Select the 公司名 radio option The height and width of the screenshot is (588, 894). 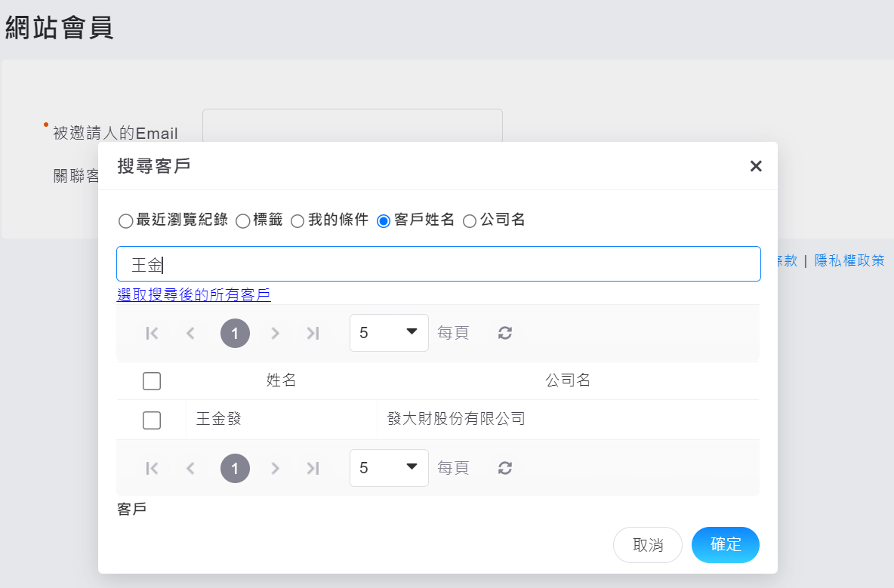coord(470,221)
